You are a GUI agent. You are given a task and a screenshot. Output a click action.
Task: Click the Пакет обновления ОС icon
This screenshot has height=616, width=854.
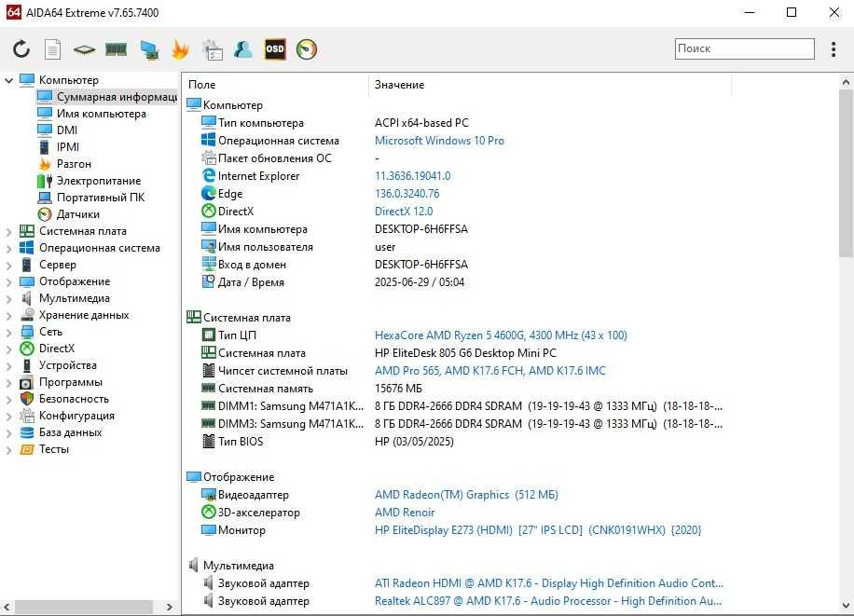pyautogui.click(x=208, y=157)
